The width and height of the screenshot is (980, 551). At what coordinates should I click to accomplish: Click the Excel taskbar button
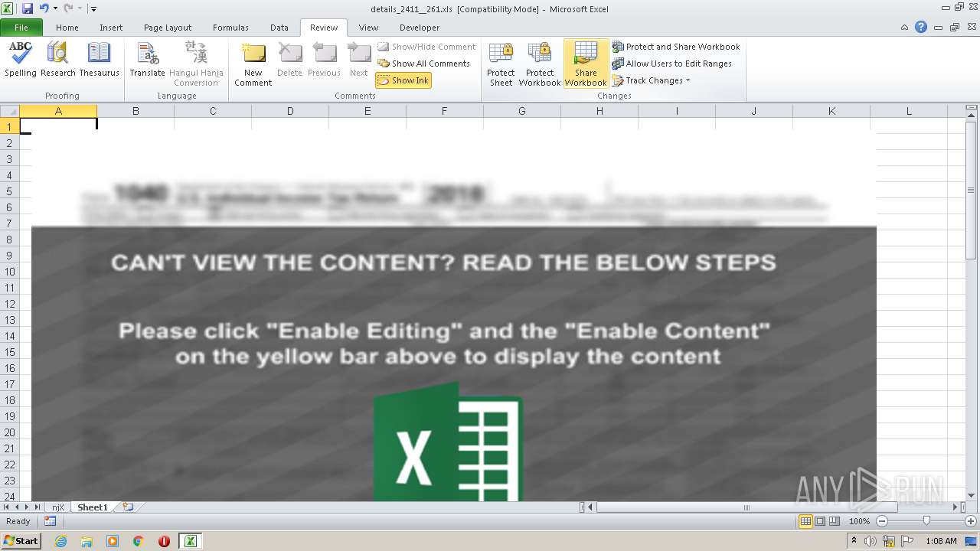pyautogui.click(x=190, y=541)
